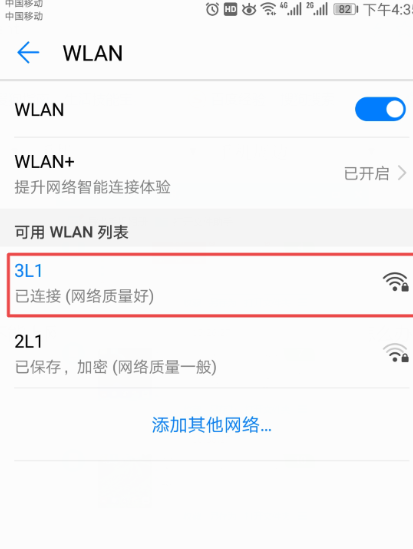Tap the blue back arrow

(x=28, y=53)
